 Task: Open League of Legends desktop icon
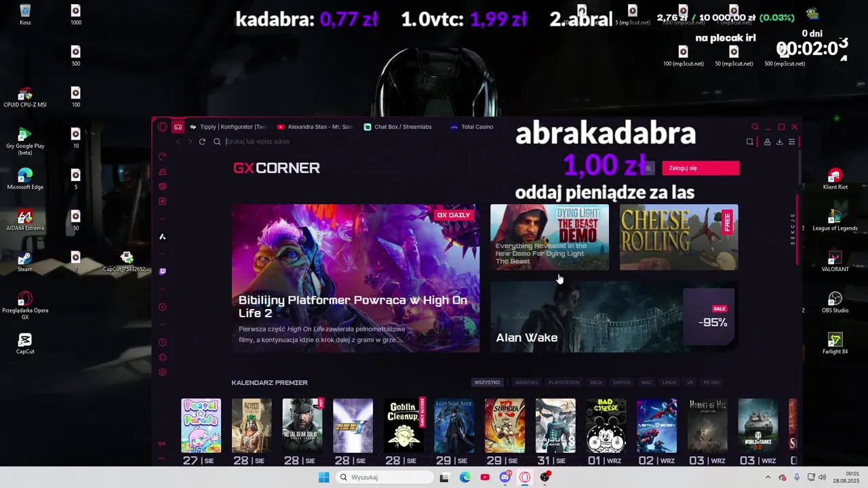pos(835,220)
